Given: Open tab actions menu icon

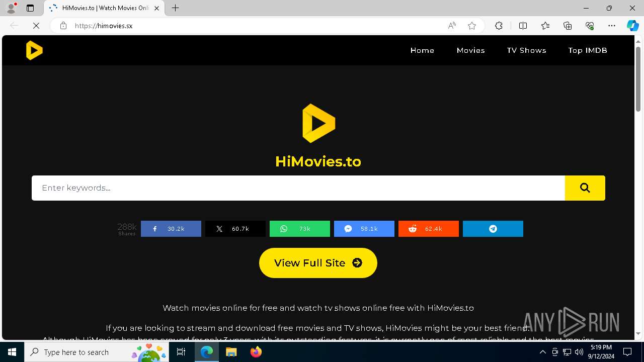Looking at the screenshot, I should (x=30, y=8).
